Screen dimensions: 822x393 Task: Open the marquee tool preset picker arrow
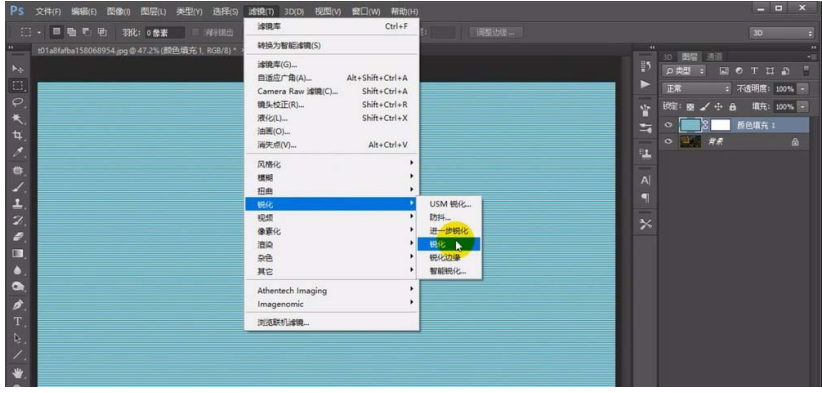point(39,32)
